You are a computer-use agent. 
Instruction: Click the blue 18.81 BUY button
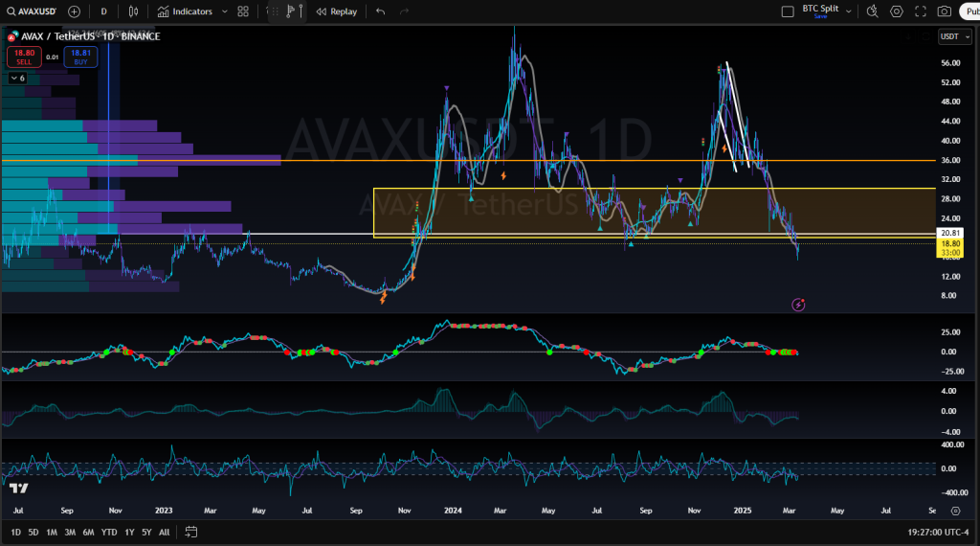pos(80,57)
